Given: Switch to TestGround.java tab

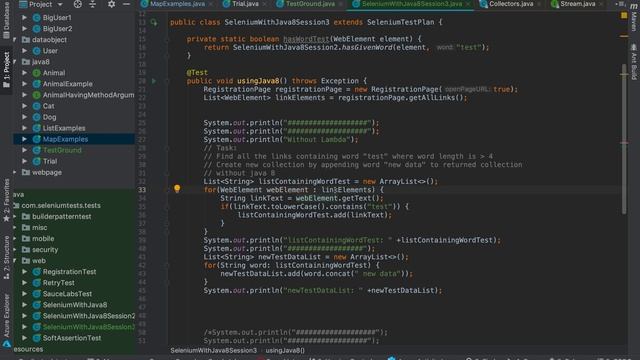Looking at the screenshot, I should pyautogui.click(x=310, y=4).
